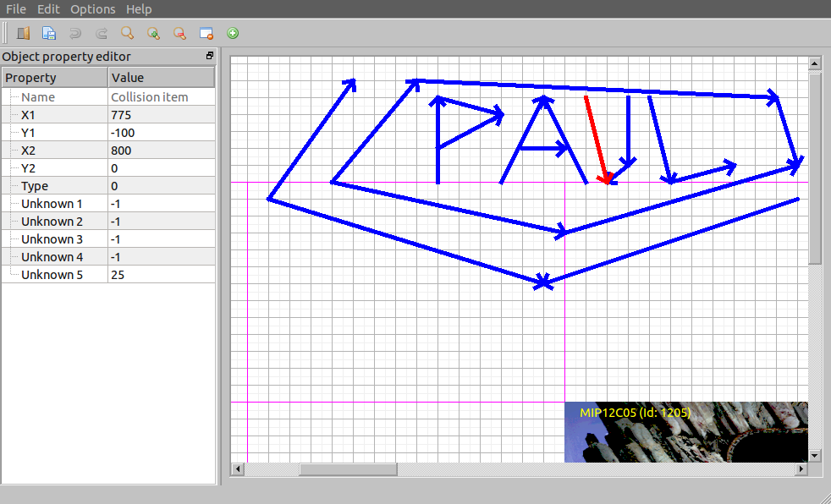Select the red arrow collision line
Image resolution: width=831 pixels, height=504 pixels.
coord(595,138)
